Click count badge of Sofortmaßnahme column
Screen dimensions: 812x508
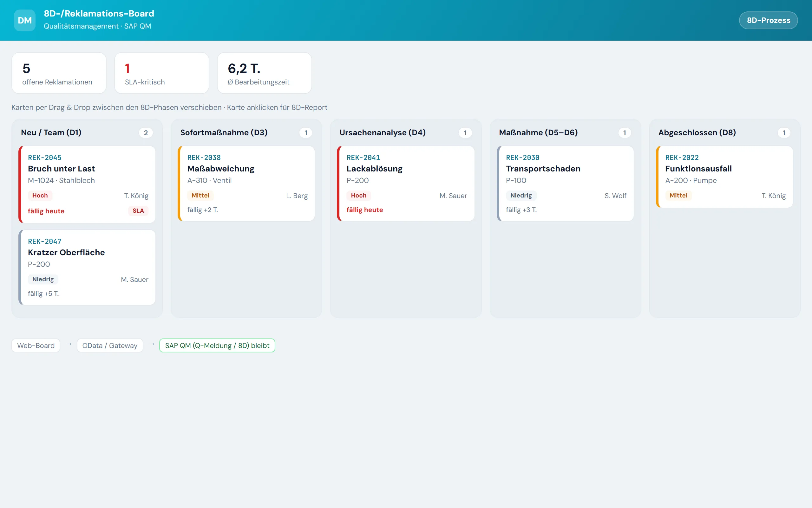tap(306, 133)
